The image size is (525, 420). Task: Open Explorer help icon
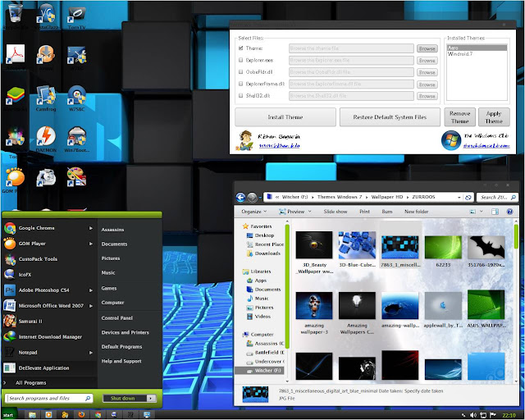(509, 212)
